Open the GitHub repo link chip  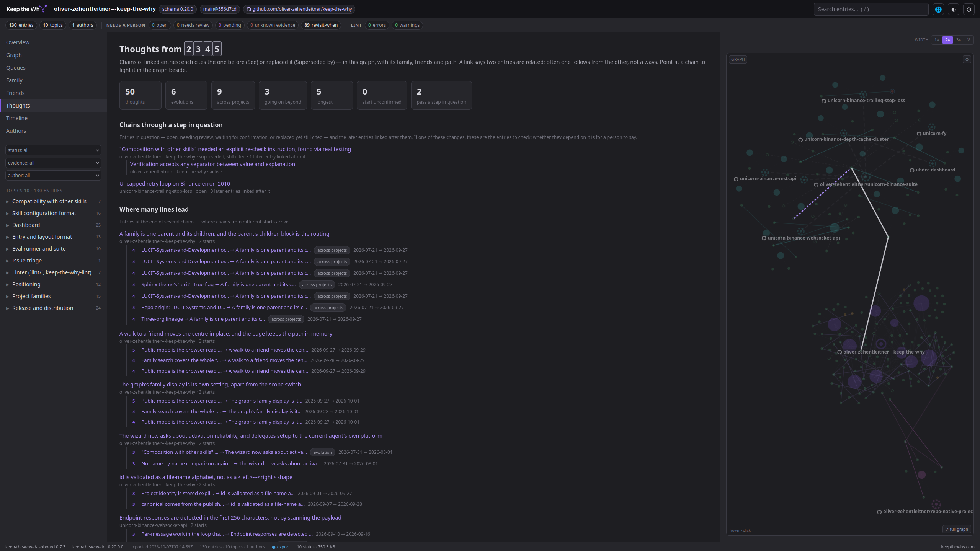coord(299,9)
